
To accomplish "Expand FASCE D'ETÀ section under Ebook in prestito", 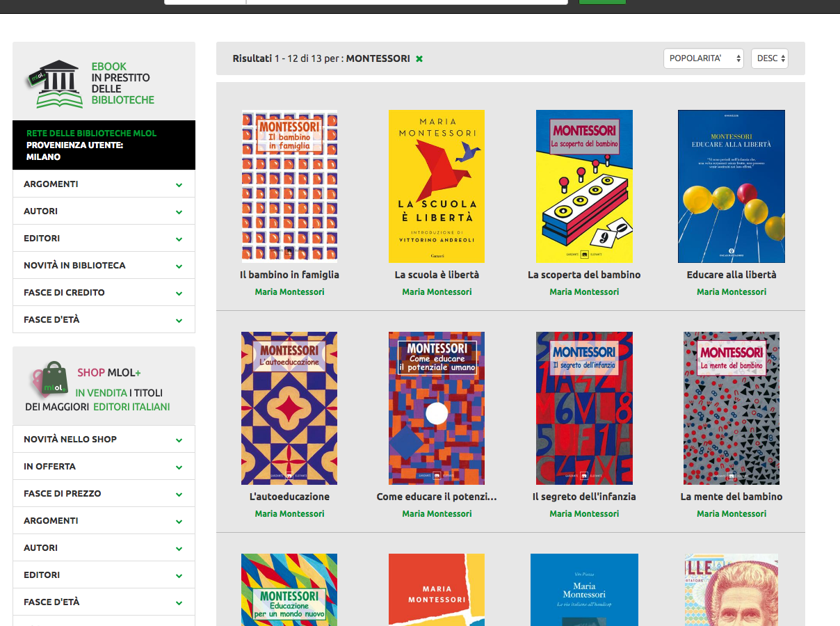I will click(x=104, y=320).
